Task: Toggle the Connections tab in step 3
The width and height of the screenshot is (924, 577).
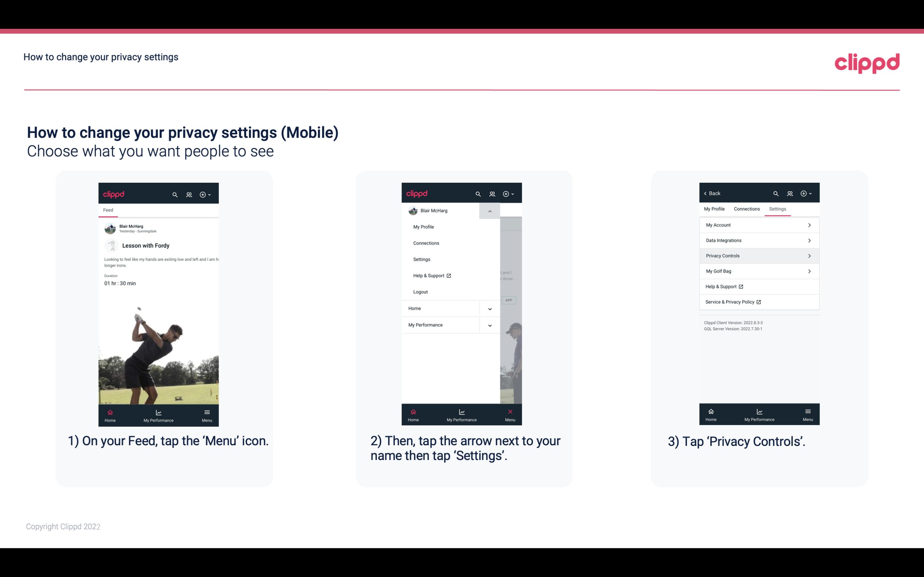Action: coord(746,209)
